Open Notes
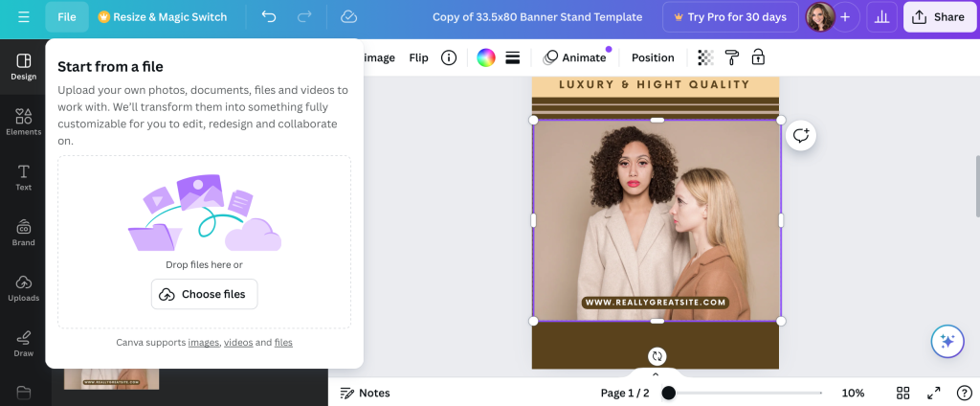The width and height of the screenshot is (980, 406). pos(365,393)
